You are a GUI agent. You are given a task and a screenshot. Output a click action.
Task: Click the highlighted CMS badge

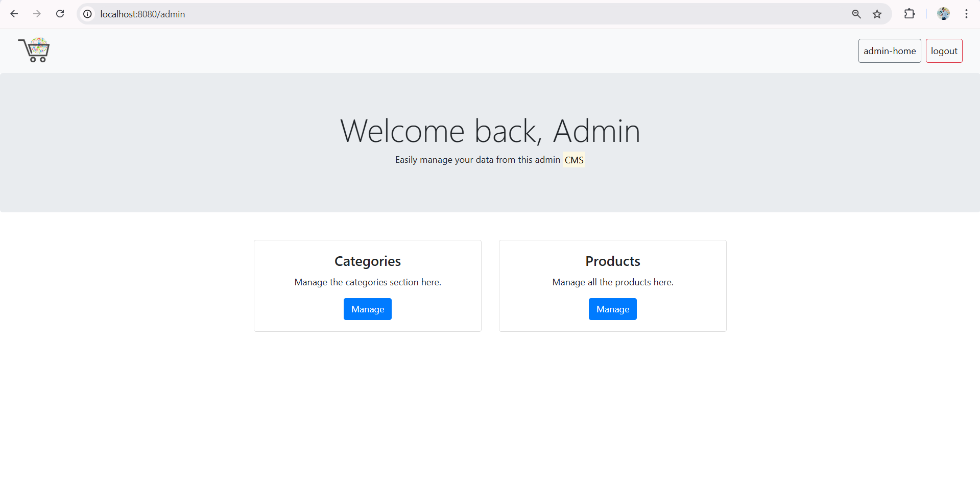point(573,160)
